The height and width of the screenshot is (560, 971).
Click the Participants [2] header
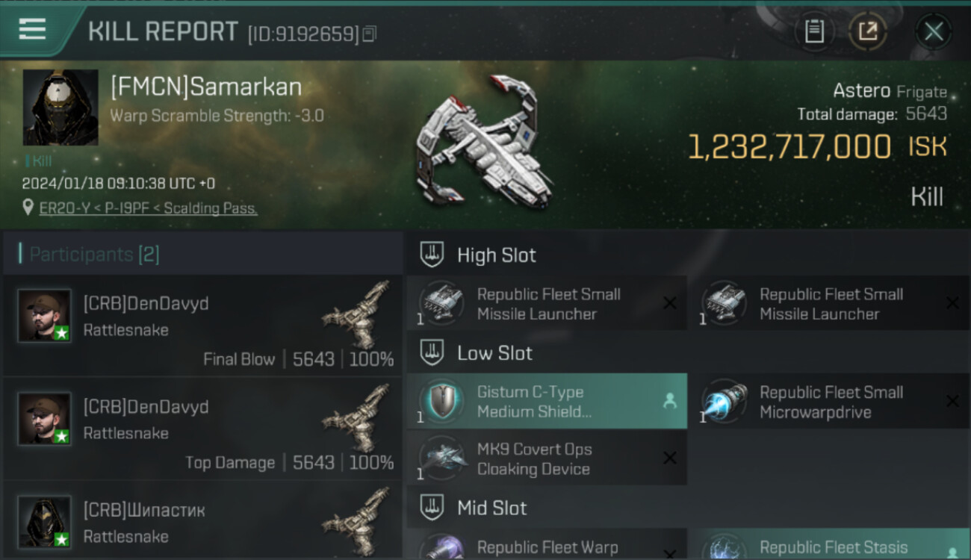click(94, 255)
